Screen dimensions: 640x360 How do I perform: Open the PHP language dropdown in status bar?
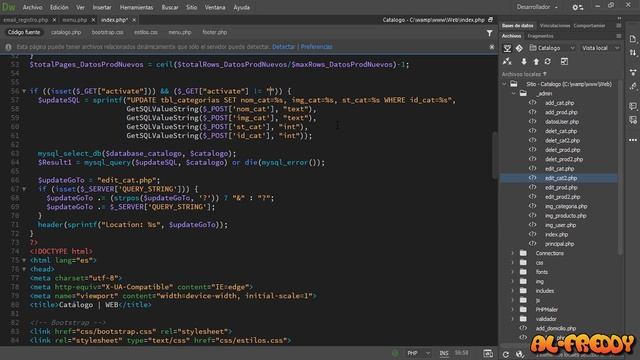pyautogui.click(x=418, y=353)
